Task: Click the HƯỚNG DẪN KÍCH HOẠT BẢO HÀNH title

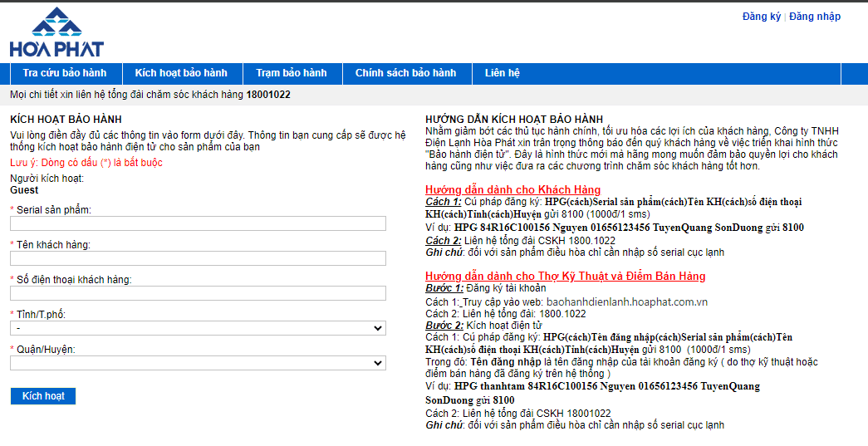Action: click(513, 120)
